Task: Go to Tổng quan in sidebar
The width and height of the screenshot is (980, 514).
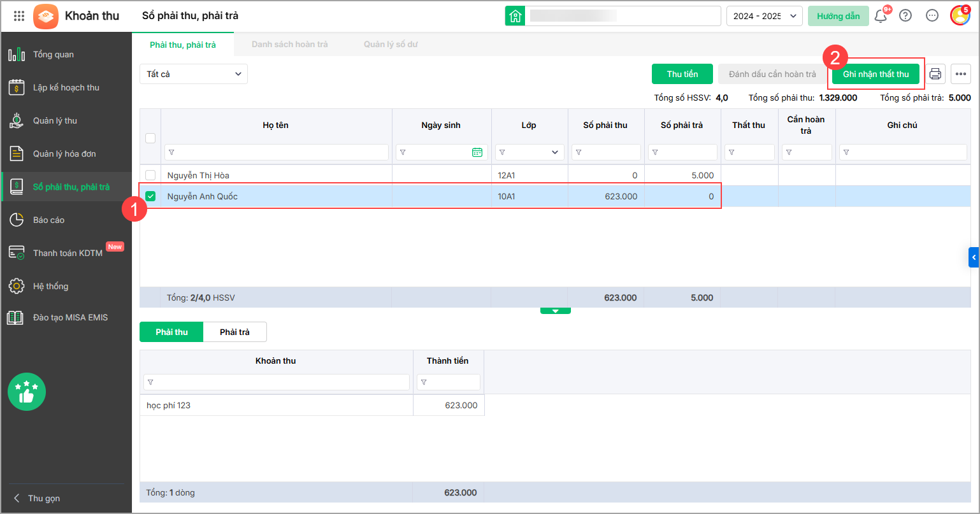Action: coord(66,55)
